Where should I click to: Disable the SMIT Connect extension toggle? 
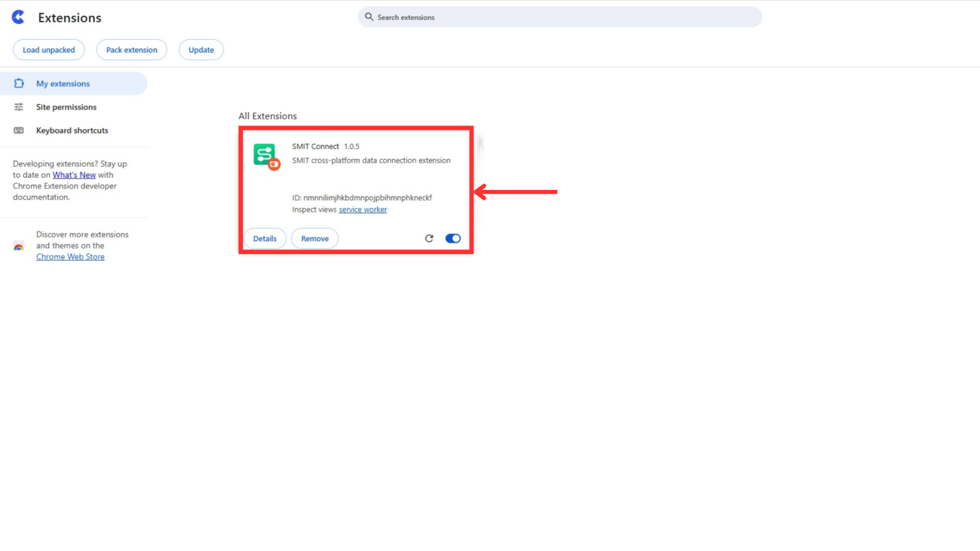(453, 238)
